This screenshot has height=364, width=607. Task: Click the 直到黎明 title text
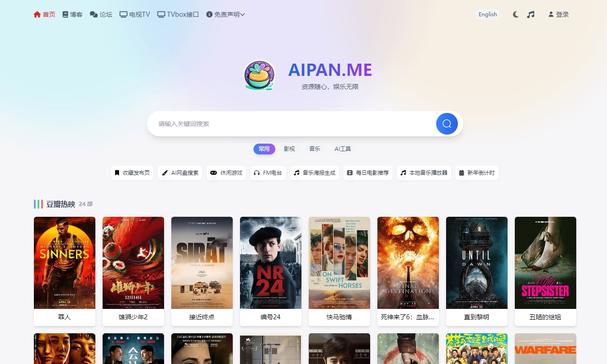click(x=477, y=317)
